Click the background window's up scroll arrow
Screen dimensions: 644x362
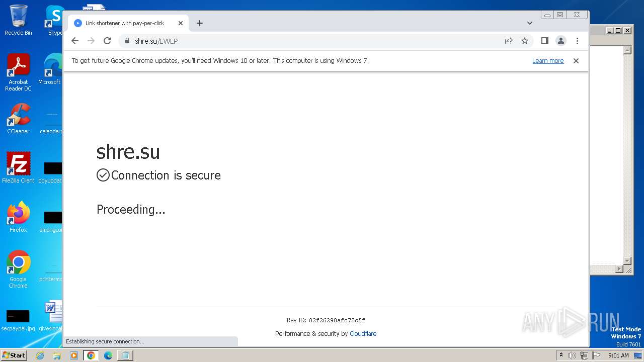pyautogui.click(x=627, y=50)
